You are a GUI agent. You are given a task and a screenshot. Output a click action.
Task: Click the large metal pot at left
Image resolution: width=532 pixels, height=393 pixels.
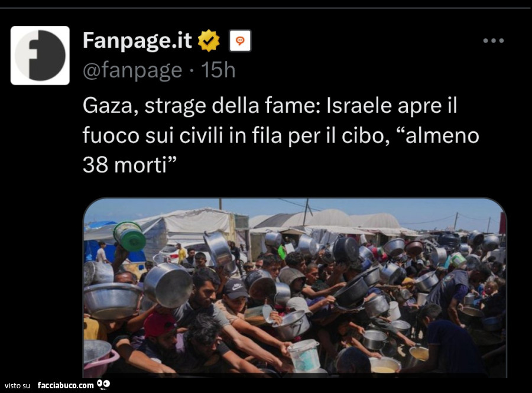coord(168,285)
